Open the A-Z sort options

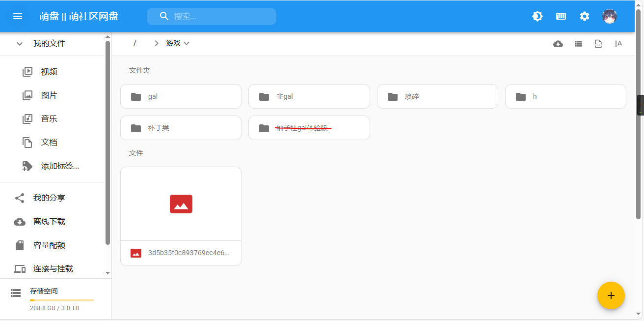pos(618,44)
